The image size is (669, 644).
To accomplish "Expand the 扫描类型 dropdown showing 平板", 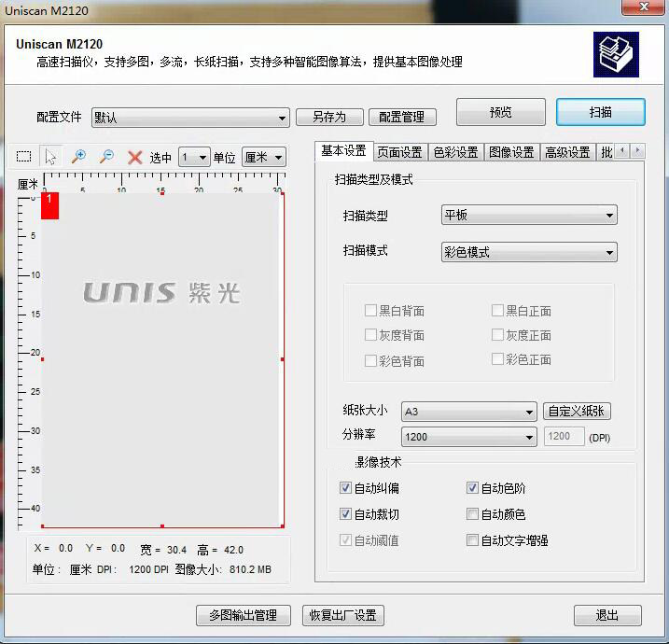I will coord(529,215).
